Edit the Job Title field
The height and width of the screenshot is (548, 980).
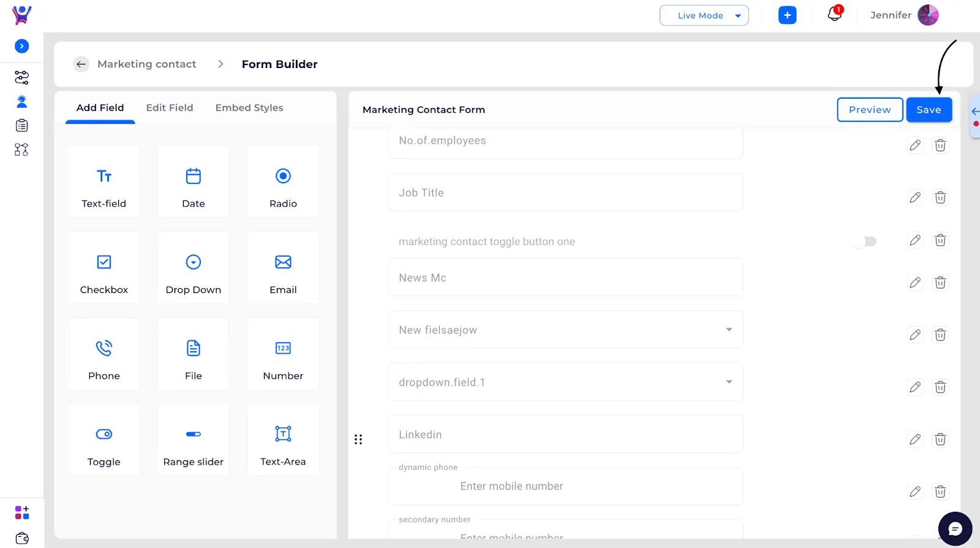915,197
